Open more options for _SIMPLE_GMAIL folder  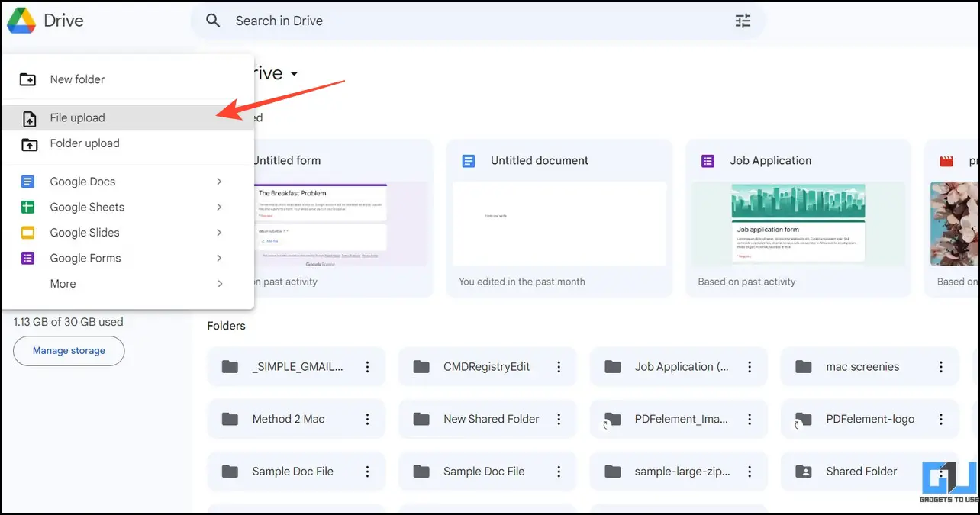(367, 367)
